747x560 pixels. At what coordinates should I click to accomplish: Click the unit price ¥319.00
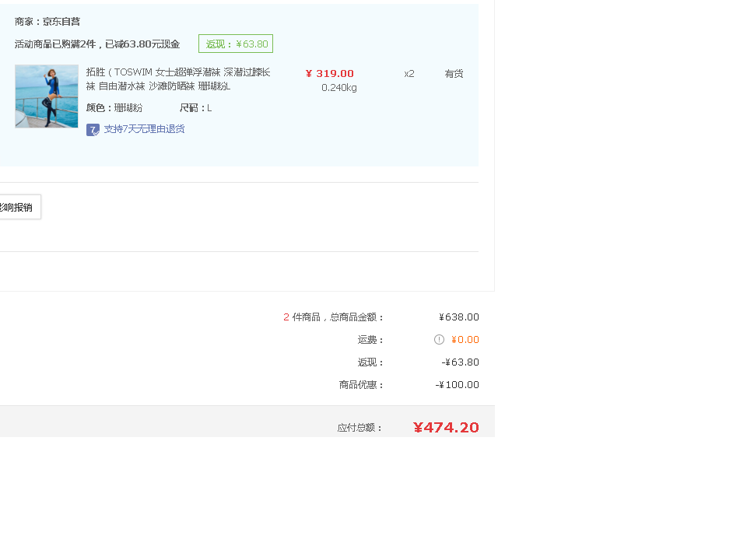click(x=330, y=73)
